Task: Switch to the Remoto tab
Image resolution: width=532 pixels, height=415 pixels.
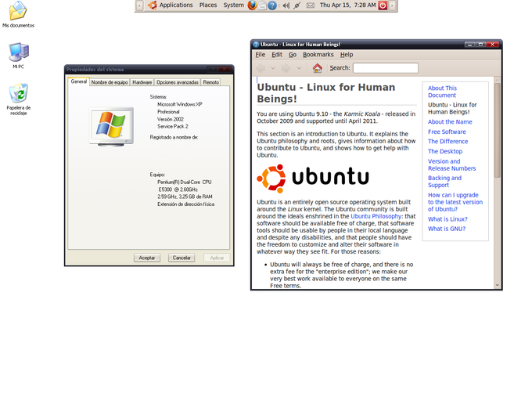Action: click(211, 82)
